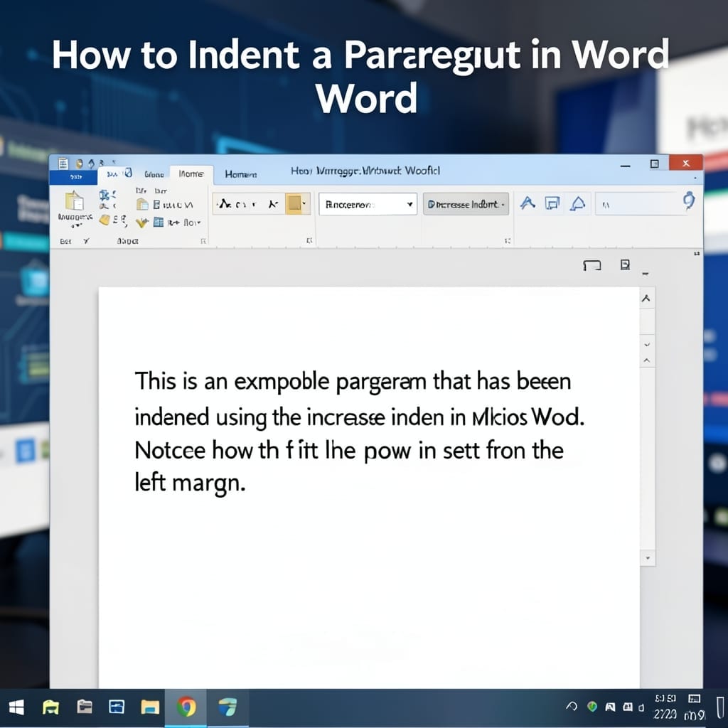The image size is (728, 728).
Task: Click the blue triangle shape icon
Action: (x=577, y=203)
